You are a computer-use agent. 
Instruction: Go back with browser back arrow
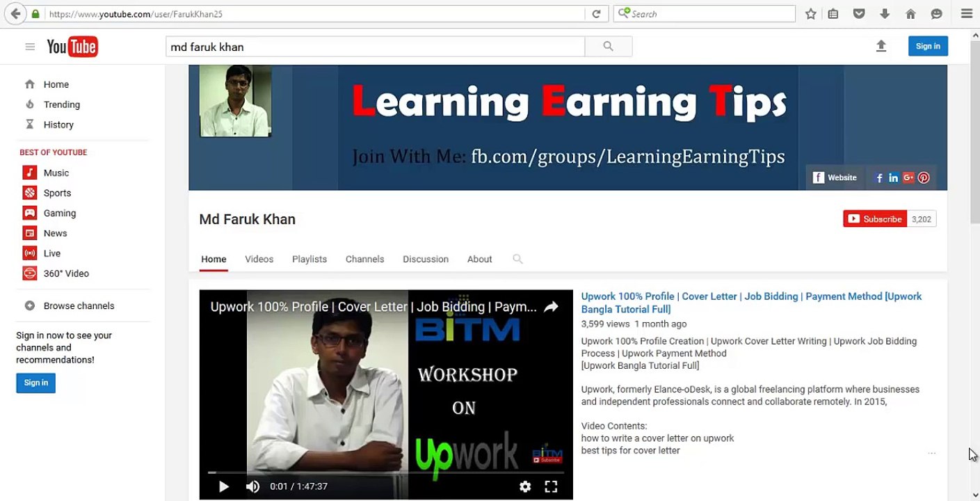15,14
